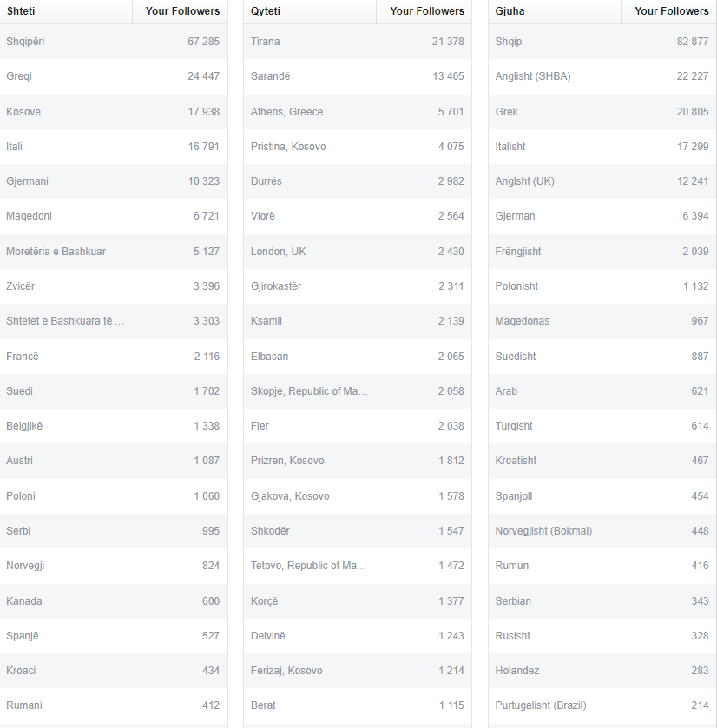Click the Skopje, Republic of Ma… row
This screenshot has height=728, width=717.
(x=358, y=391)
